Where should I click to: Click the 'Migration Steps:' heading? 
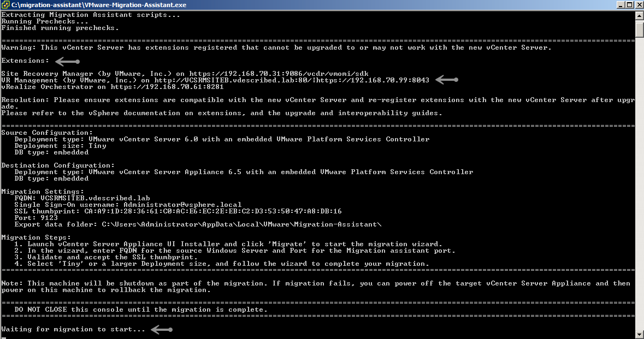[x=36, y=238]
